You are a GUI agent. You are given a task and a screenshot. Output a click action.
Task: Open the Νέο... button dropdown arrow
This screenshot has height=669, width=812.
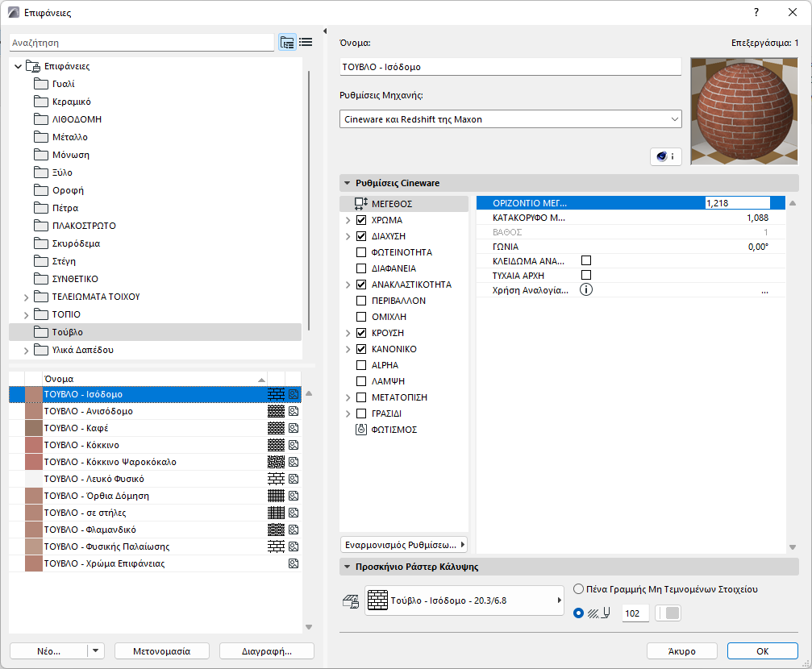point(96,651)
